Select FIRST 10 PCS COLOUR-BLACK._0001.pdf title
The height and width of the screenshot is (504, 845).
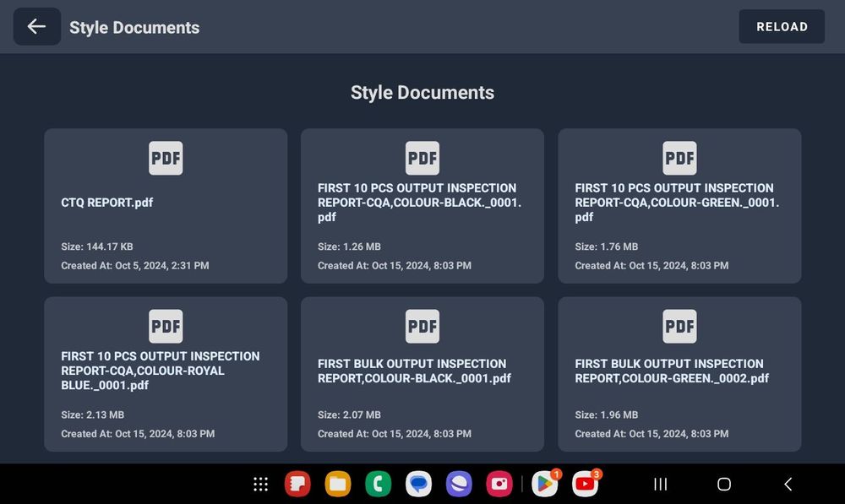pyautogui.click(x=419, y=203)
